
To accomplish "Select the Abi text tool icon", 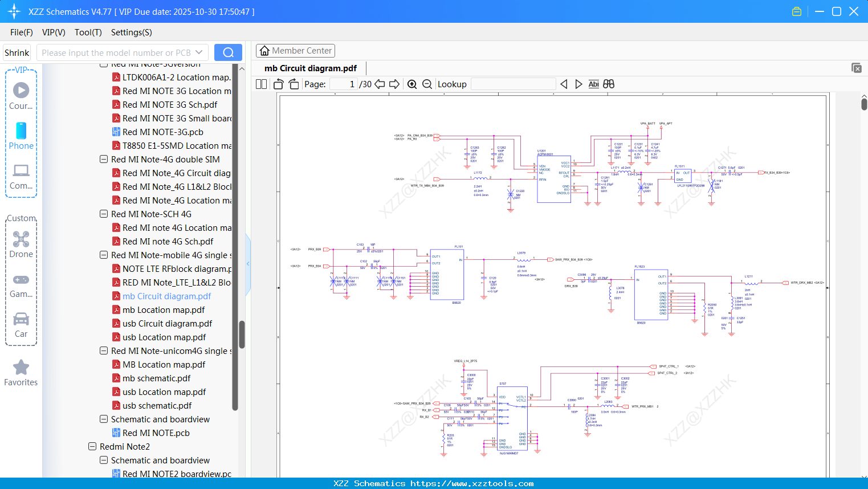I will (x=593, y=84).
